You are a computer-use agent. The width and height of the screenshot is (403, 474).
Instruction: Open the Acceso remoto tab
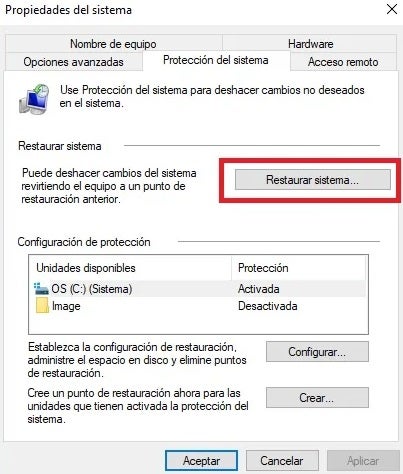[343, 62]
